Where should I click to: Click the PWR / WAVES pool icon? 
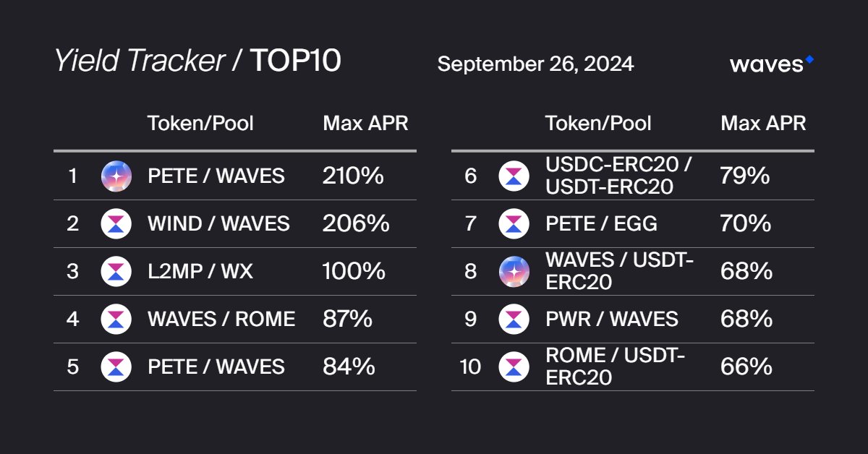(x=514, y=320)
